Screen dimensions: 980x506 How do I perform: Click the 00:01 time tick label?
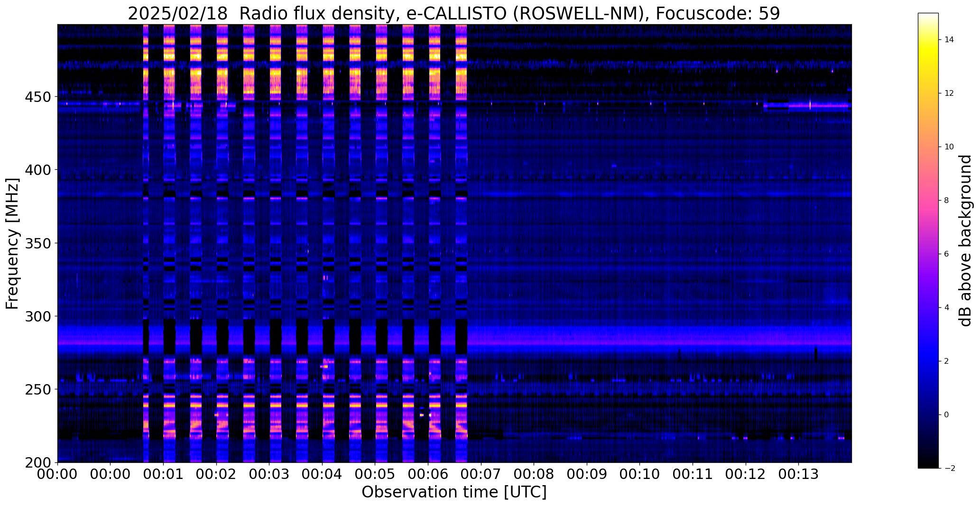coord(164,474)
